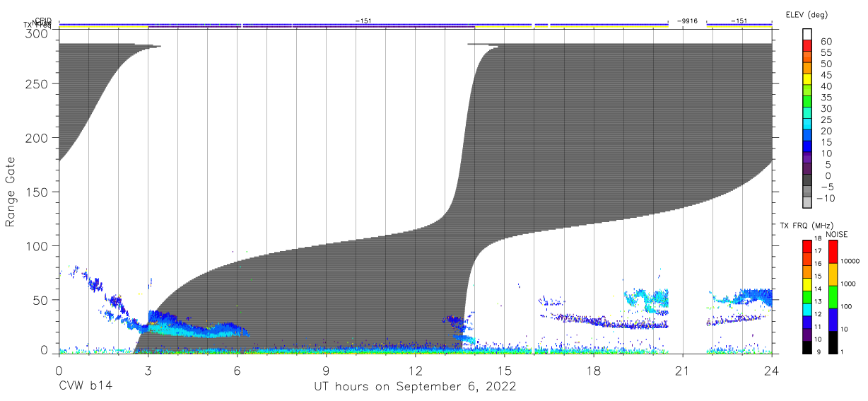The width and height of the screenshot is (868, 401).
Task: Click the 'CVW b14' label
Action: pos(86,387)
